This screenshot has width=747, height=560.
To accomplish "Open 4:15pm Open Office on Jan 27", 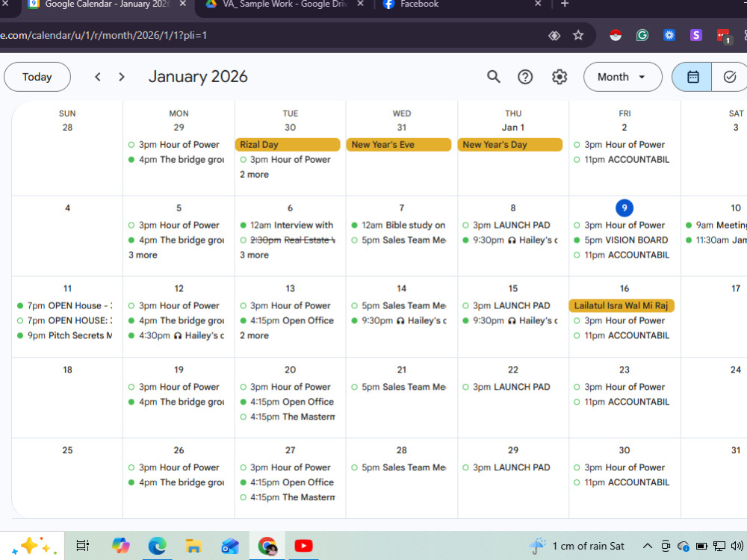I will pyautogui.click(x=288, y=482).
